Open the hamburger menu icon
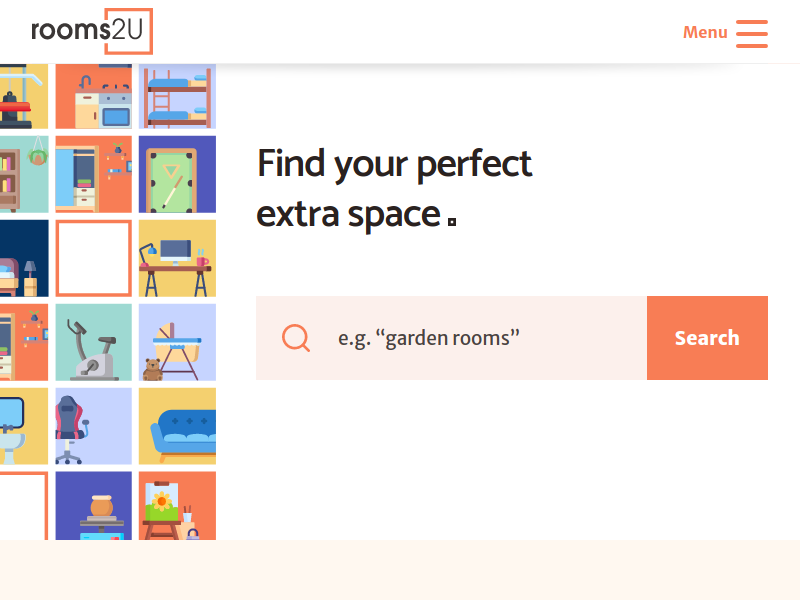 click(752, 33)
